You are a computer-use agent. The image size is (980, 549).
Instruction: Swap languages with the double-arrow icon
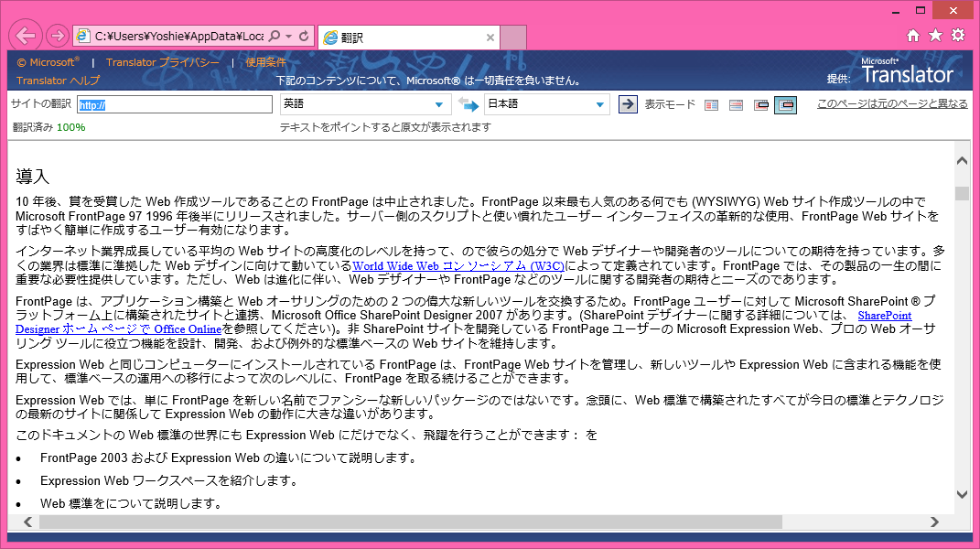click(x=468, y=104)
